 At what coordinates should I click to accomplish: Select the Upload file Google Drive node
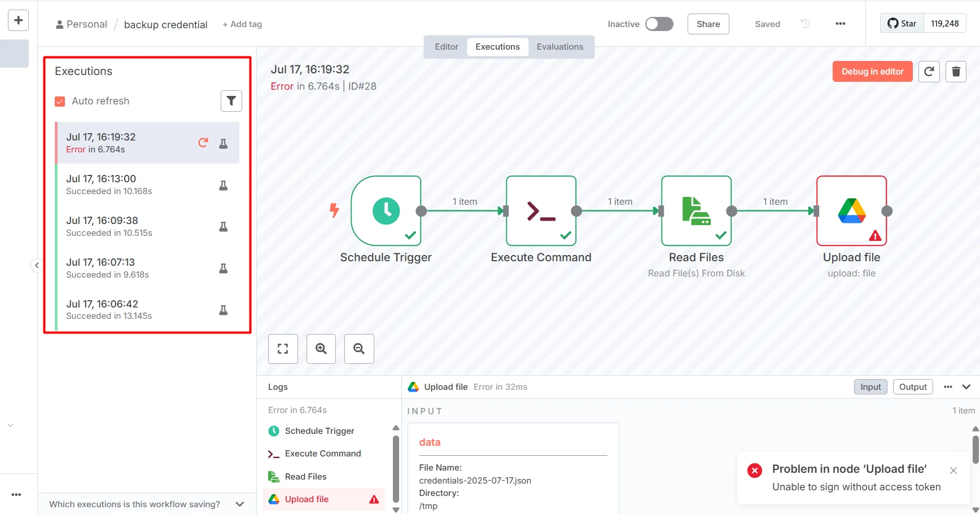(x=851, y=210)
